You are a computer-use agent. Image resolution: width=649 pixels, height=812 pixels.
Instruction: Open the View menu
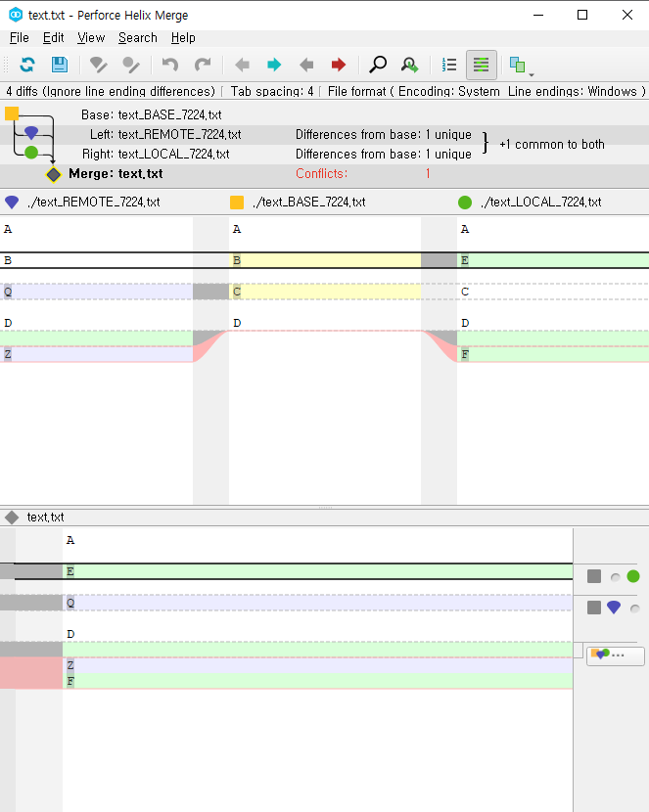click(x=91, y=38)
